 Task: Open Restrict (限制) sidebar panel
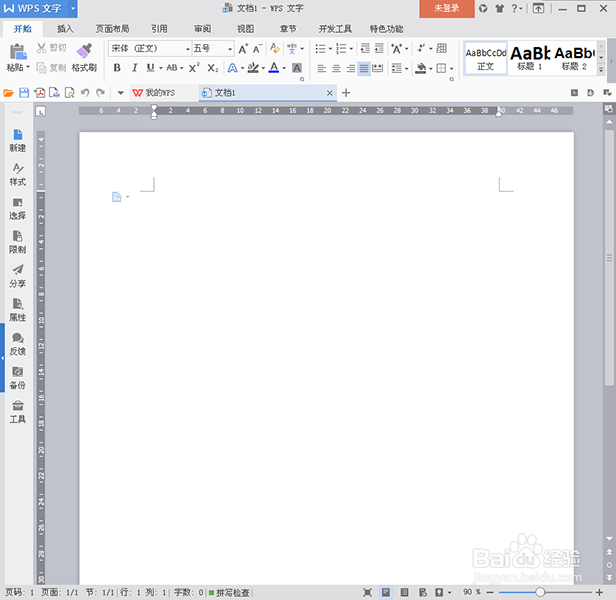[18, 242]
